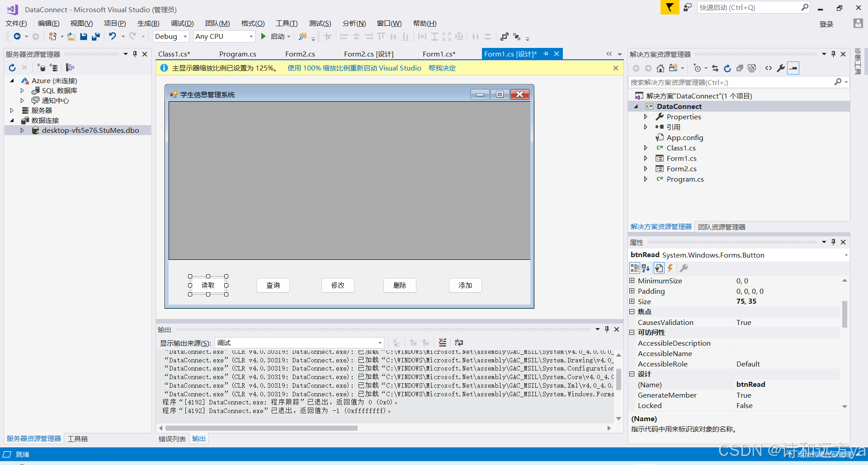Open Properties wrench in Solution Explorer toolbar

click(781, 68)
